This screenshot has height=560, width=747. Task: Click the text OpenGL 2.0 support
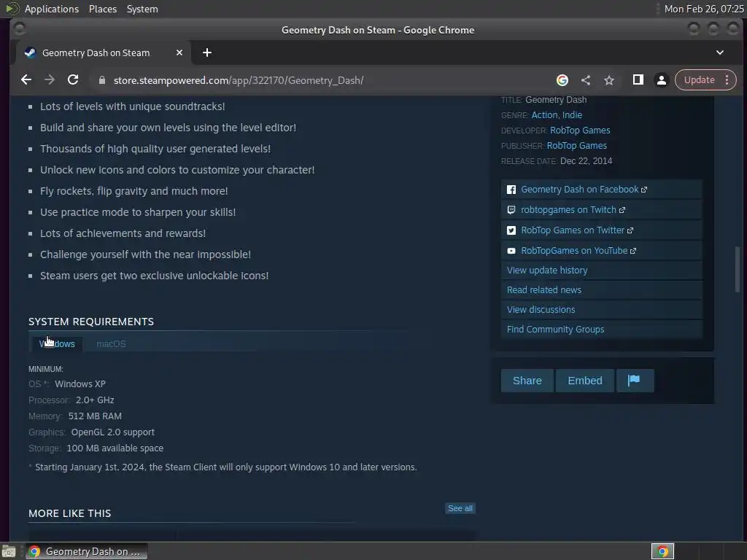(113, 432)
